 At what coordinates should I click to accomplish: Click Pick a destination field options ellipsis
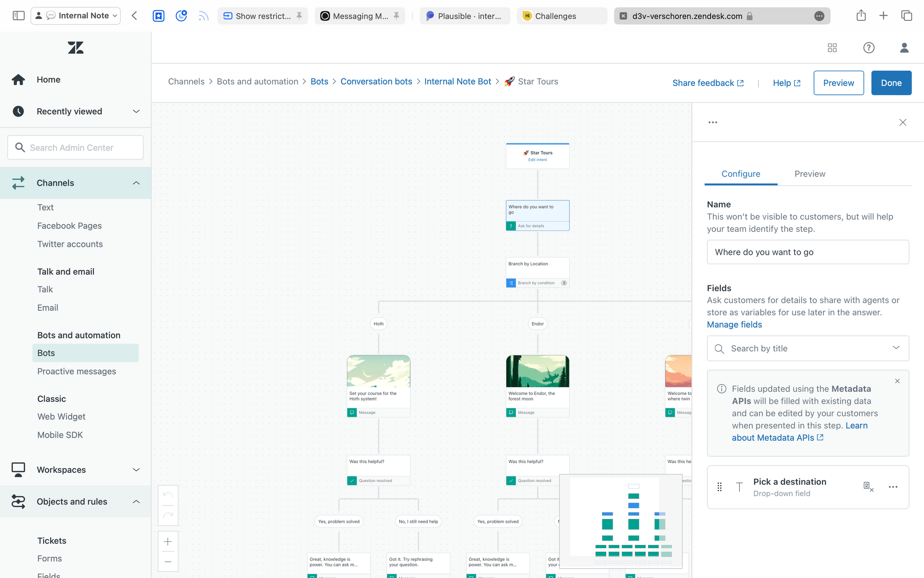[x=893, y=487]
